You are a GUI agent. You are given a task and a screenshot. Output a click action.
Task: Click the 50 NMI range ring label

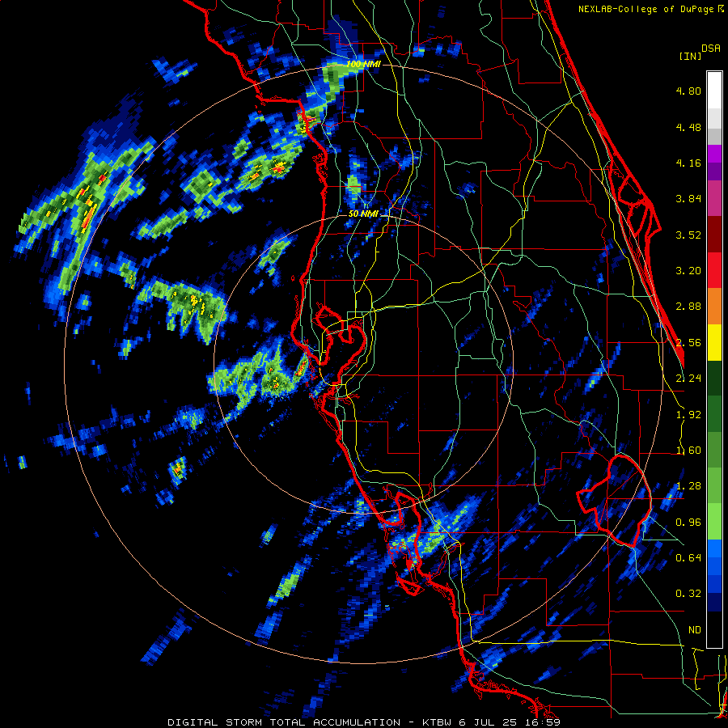(x=363, y=214)
